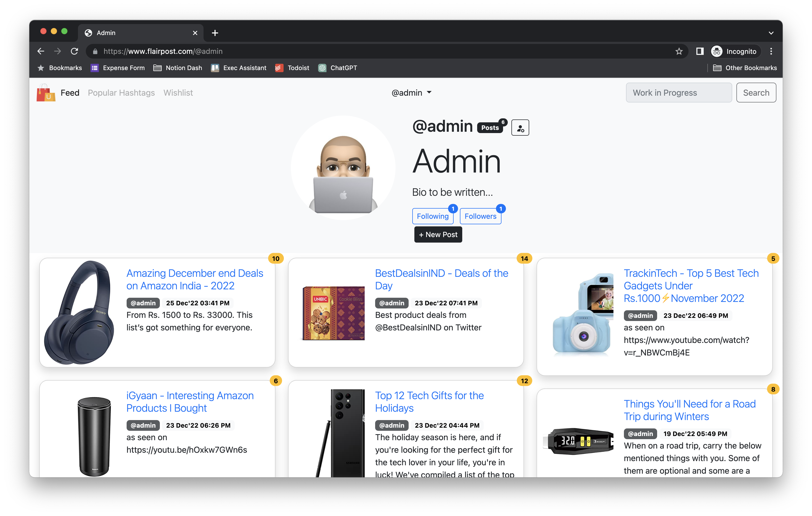Click the count badge 10 on Deals card
The height and width of the screenshot is (516, 812).
pyautogui.click(x=275, y=259)
